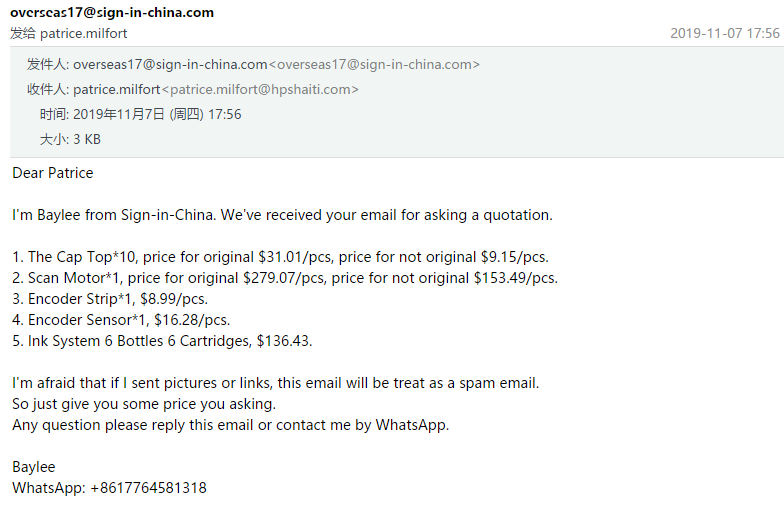The height and width of the screenshot is (512, 784).
Task: Click the timestamp 2019-11-07 17:56
Action: [724, 34]
